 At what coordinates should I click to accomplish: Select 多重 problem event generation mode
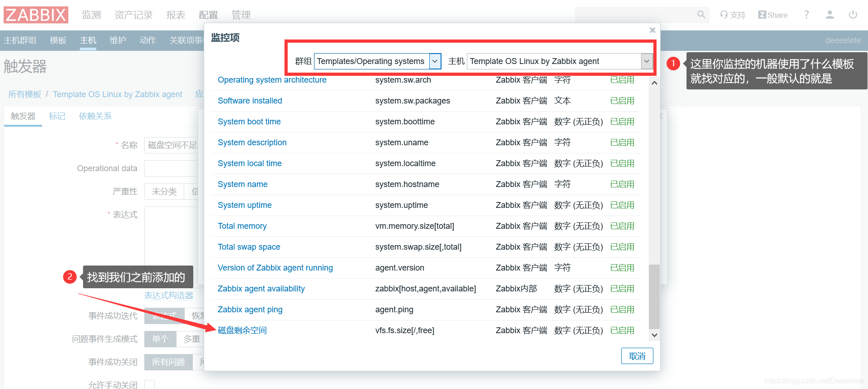191,339
